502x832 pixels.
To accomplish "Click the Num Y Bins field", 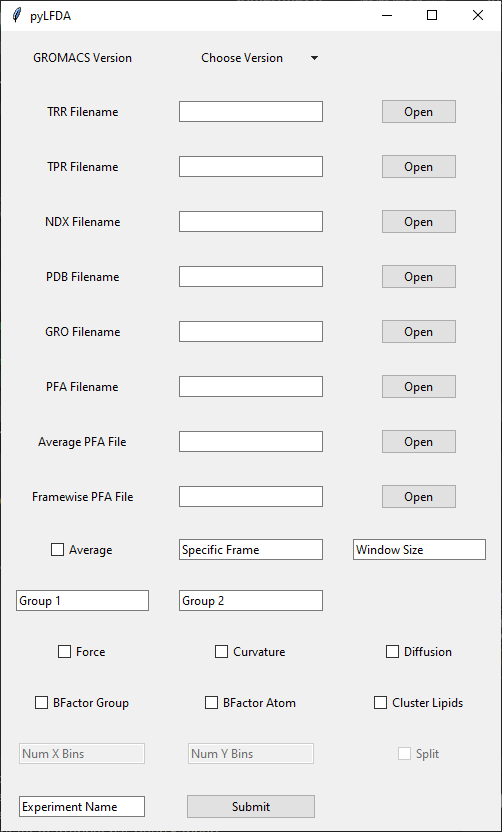I will [251, 753].
